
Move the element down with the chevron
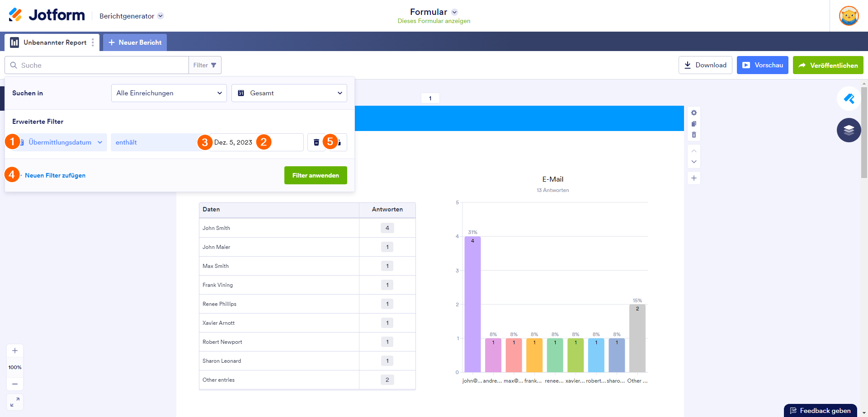[x=694, y=162]
